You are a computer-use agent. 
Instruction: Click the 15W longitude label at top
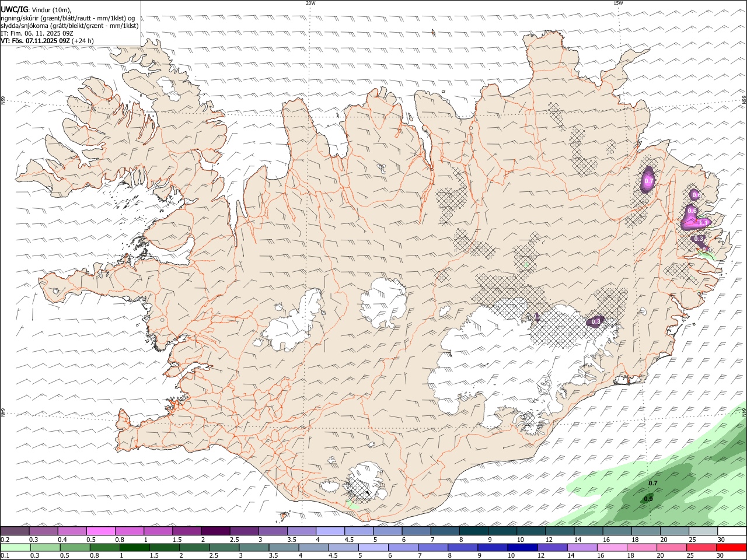618,3
